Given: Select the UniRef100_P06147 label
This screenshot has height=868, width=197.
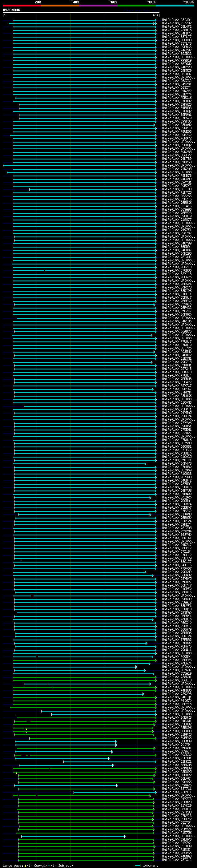Looking at the screenshot, I should point(176,389).
